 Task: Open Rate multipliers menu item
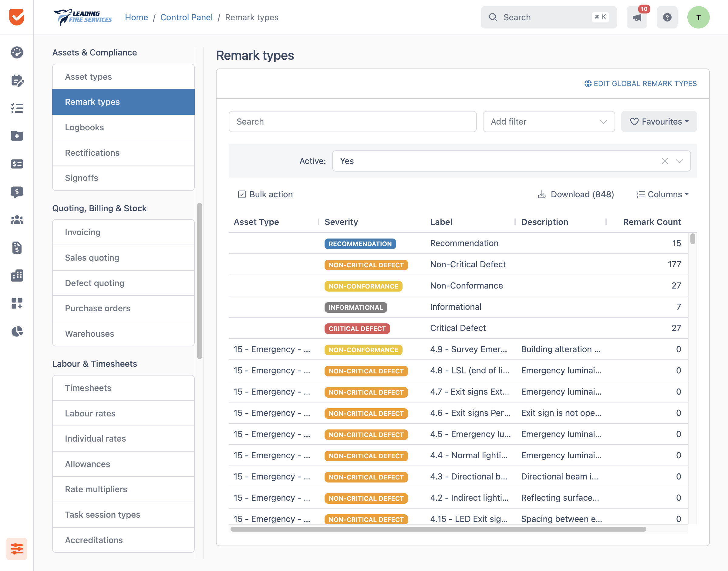click(123, 489)
